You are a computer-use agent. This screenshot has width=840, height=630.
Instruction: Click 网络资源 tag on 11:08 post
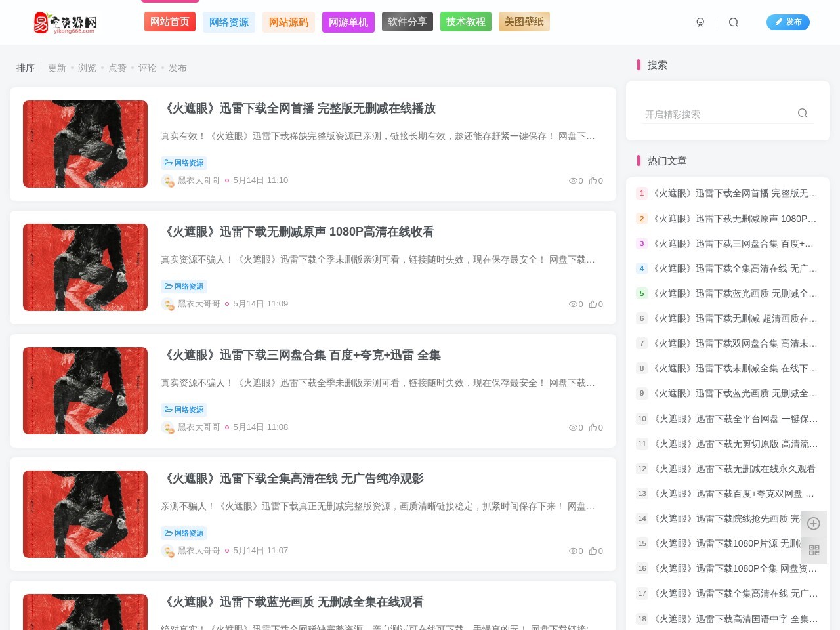[x=184, y=409]
